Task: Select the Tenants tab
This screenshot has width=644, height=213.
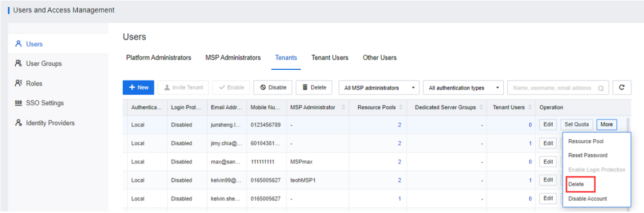Action: click(x=286, y=58)
